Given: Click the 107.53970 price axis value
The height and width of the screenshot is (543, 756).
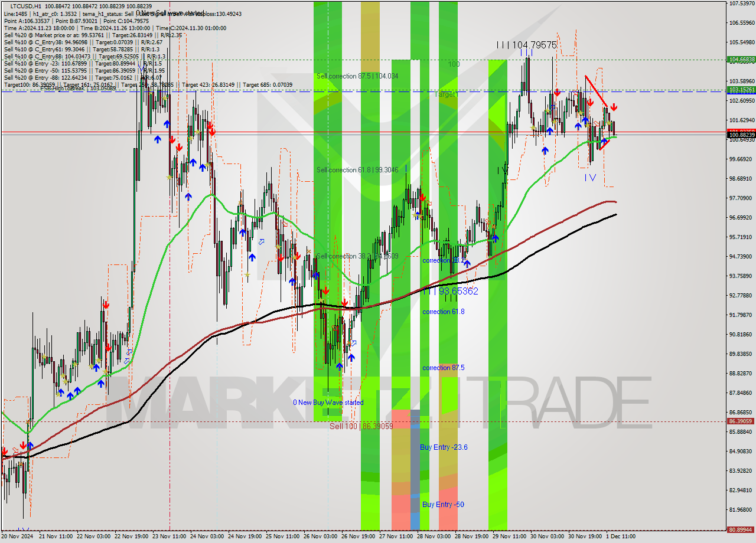Looking at the screenshot, I should 742,4.
